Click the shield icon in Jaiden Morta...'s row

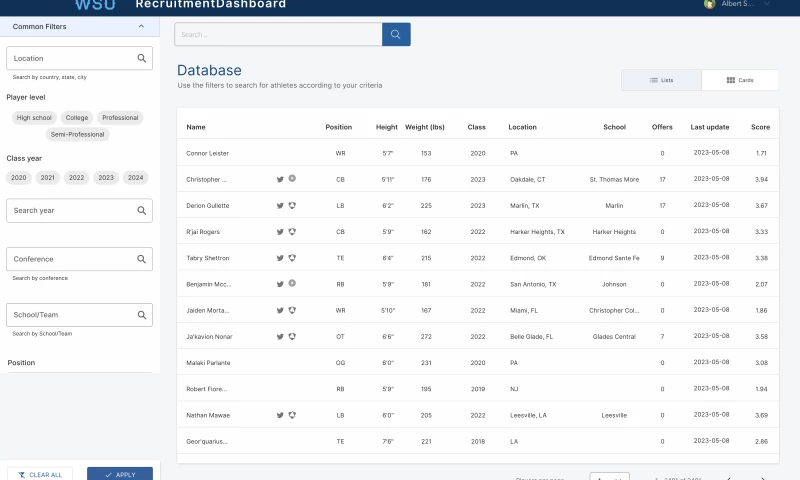click(292, 310)
